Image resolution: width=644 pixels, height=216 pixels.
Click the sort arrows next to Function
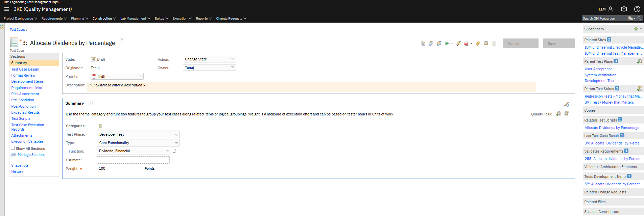coord(175,151)
